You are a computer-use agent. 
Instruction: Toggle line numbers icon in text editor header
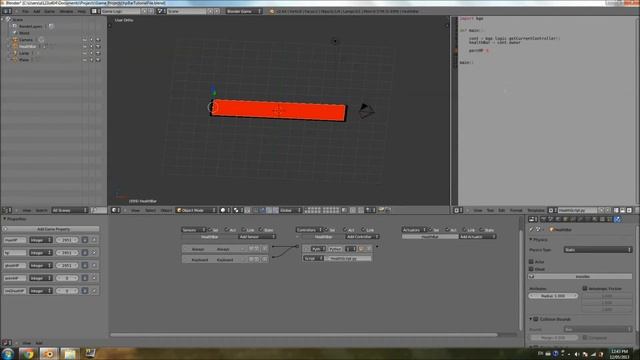(616, 210)
